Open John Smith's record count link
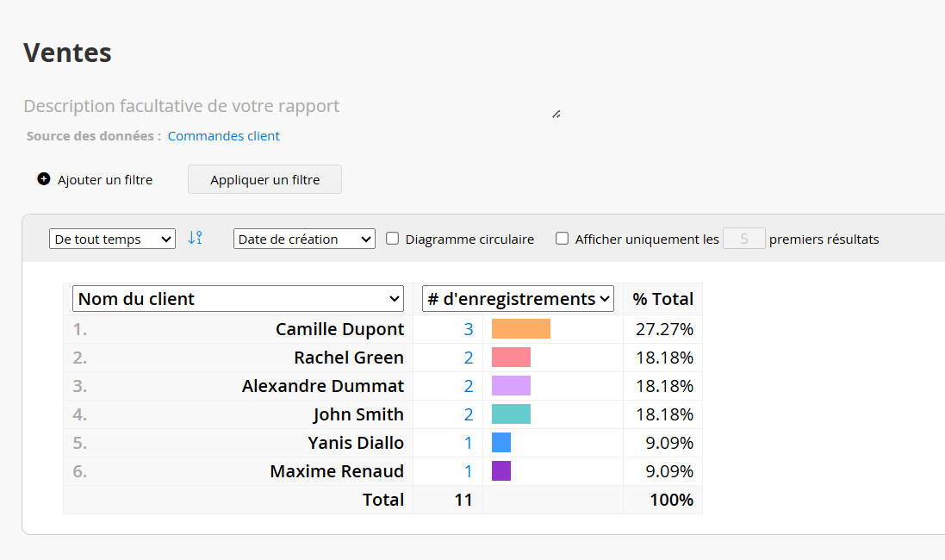Image resolution: width=945 pixels, height=560 pixels. pyautogui.click(x=469, y=414)
